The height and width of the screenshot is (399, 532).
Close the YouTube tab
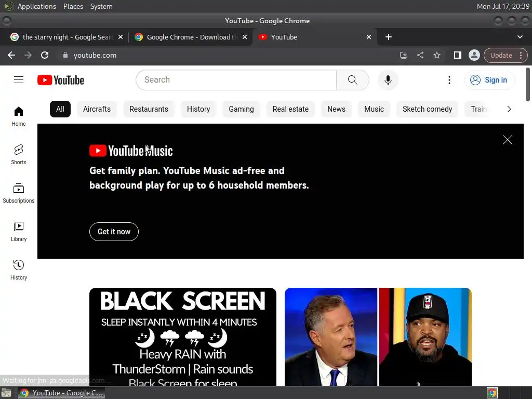(x=369, y=37)
